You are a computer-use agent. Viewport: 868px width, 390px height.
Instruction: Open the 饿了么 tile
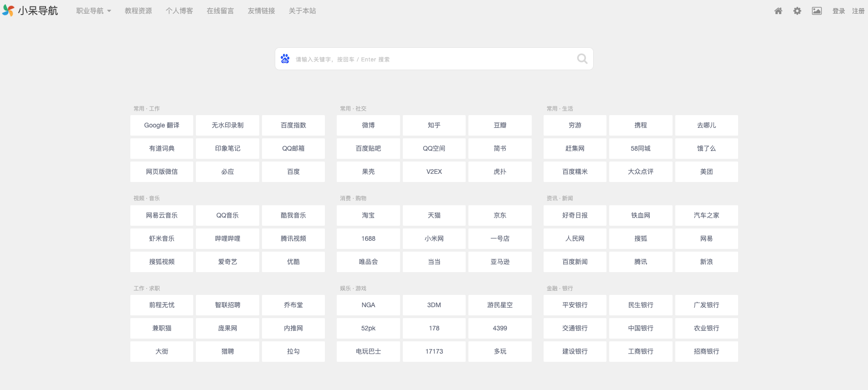pyautogui.click(x=707, y=148)
